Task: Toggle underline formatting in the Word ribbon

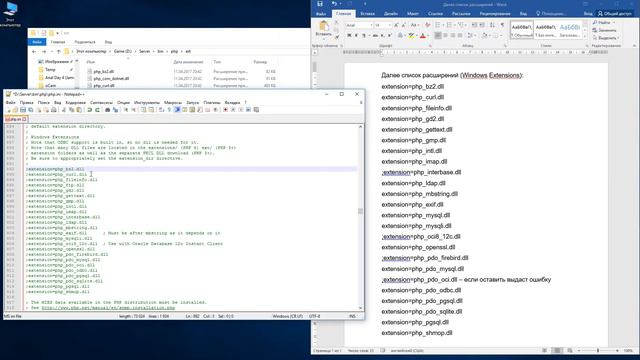Action: (364, 36)
